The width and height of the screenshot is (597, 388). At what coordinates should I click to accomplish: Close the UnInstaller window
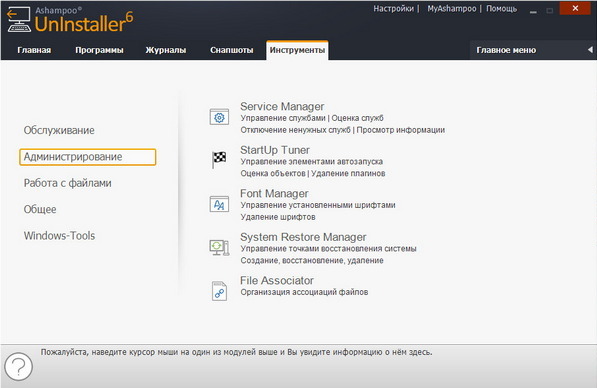575,8
